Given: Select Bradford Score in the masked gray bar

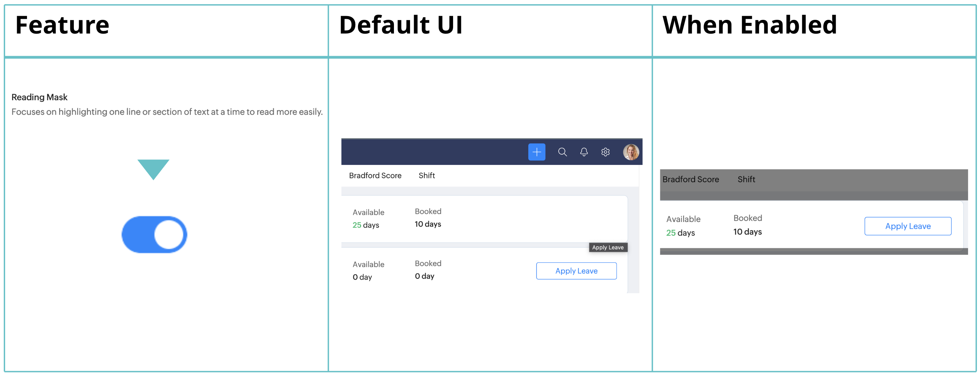Looking at the screenshot, I should click(690, 179).
